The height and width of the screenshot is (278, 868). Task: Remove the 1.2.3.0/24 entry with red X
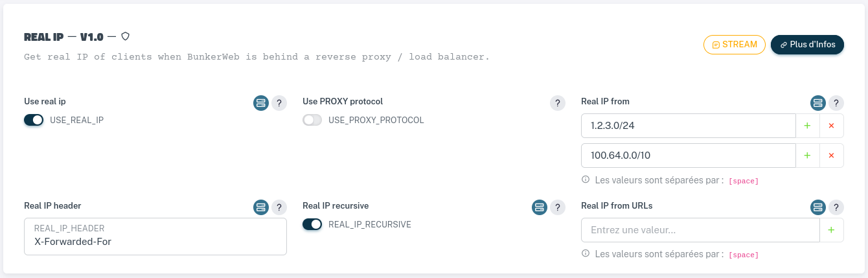832,126
